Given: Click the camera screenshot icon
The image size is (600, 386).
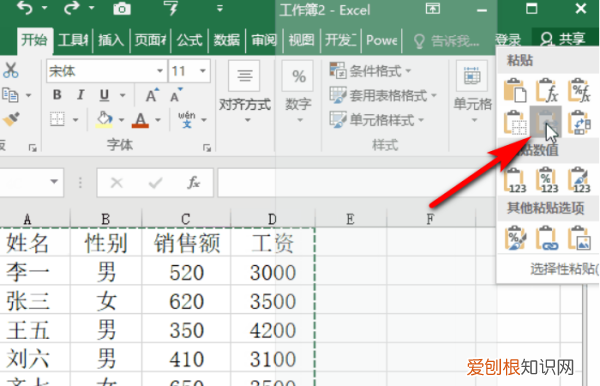Looking at the screenshot, I should [122, 8].
